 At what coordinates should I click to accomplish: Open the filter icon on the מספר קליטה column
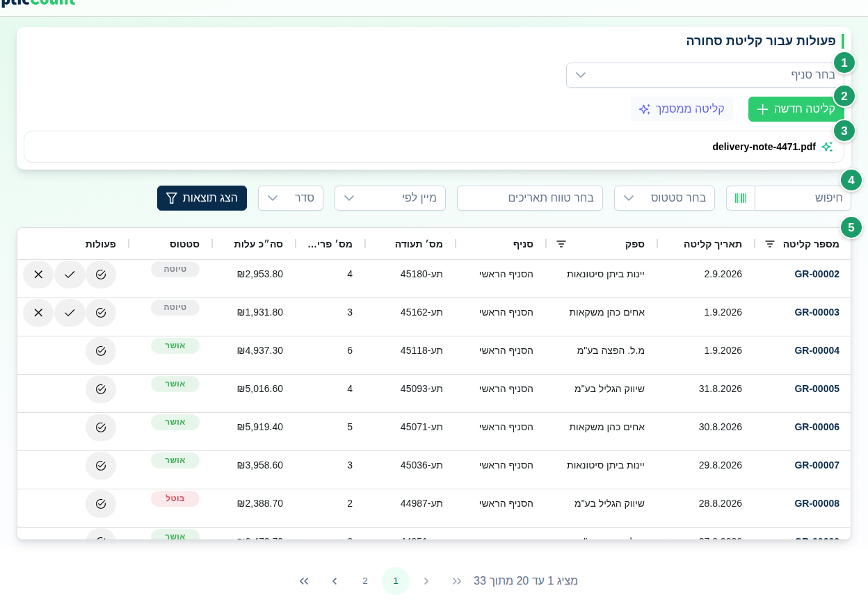click(770, 244)
